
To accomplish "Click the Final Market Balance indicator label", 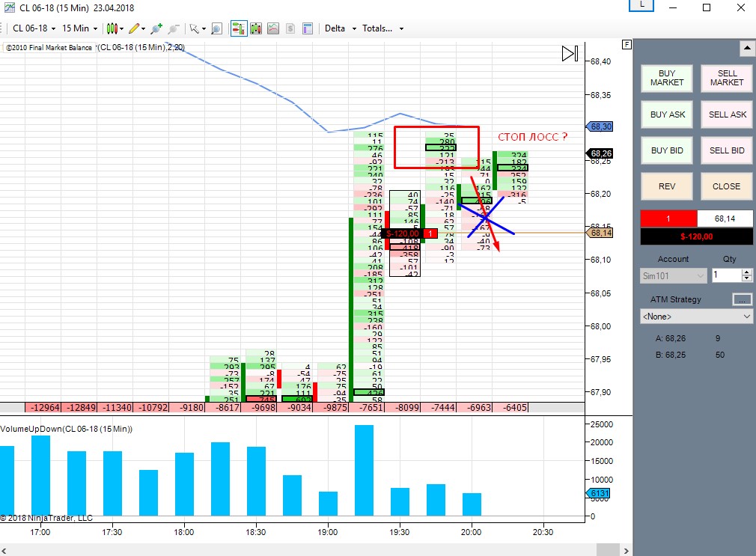I will coord(48,47).
